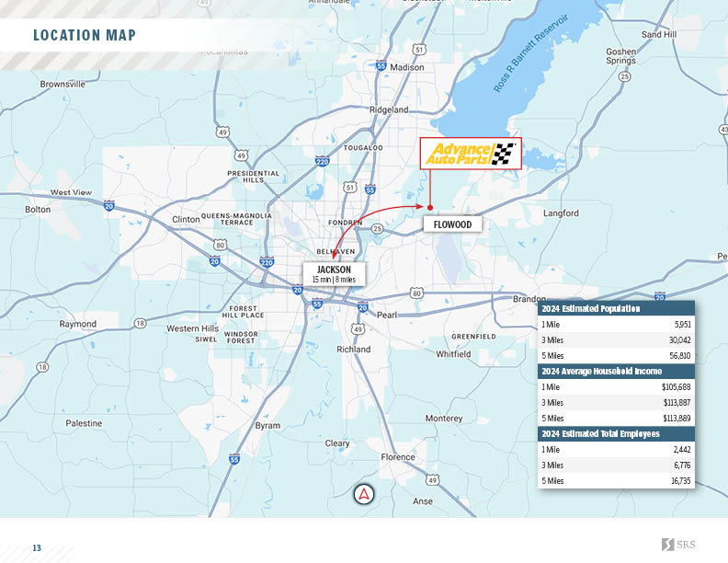Click the income value $105,688
This screenshot has width=728, height=563.
[677, 387]
